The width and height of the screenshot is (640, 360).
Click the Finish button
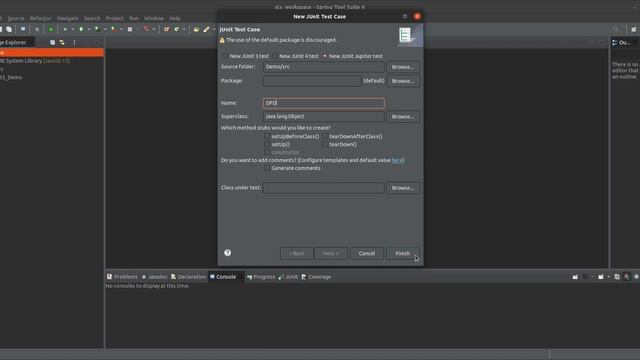pos(402,253)
